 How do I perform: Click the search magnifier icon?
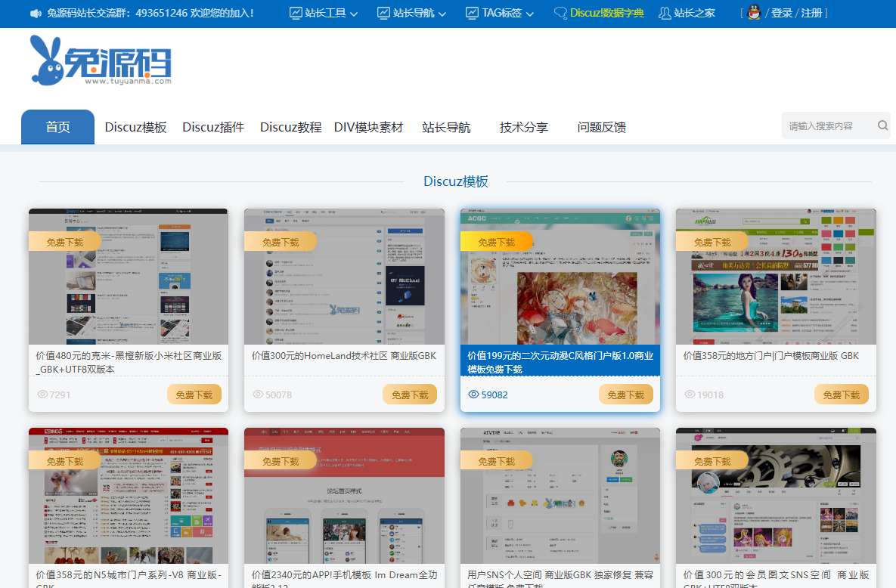pyautogui.click(x=882, y=125)
